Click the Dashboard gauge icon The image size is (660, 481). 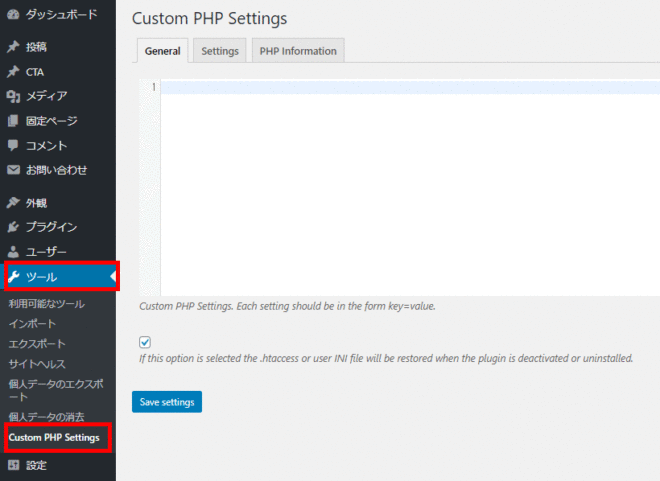(13, 15)
